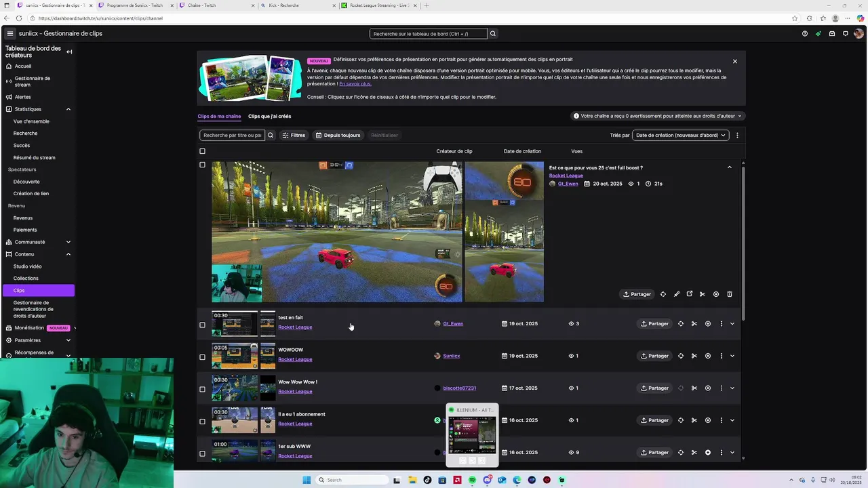Click portrait icon on 'WOWOOW' row
The width and height of the screenshot is (868, 488).
pyautogui.click(x=681, y=356)
